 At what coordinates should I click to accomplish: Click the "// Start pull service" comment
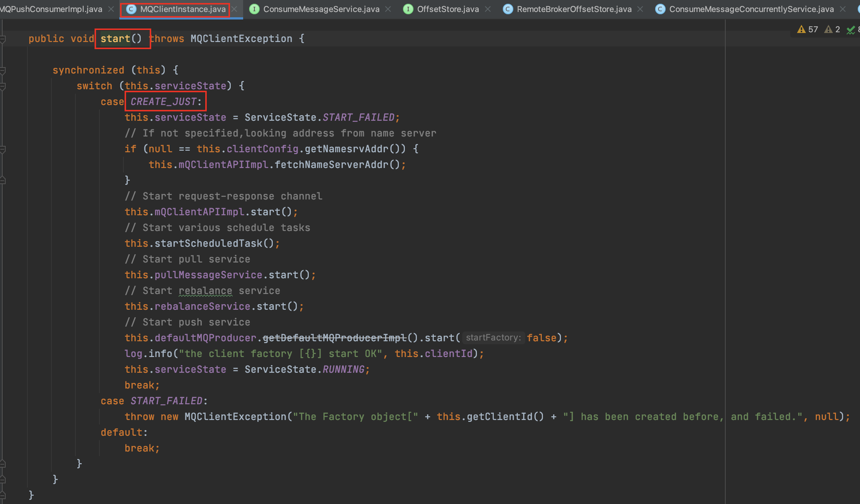click(x=187, y=259)
